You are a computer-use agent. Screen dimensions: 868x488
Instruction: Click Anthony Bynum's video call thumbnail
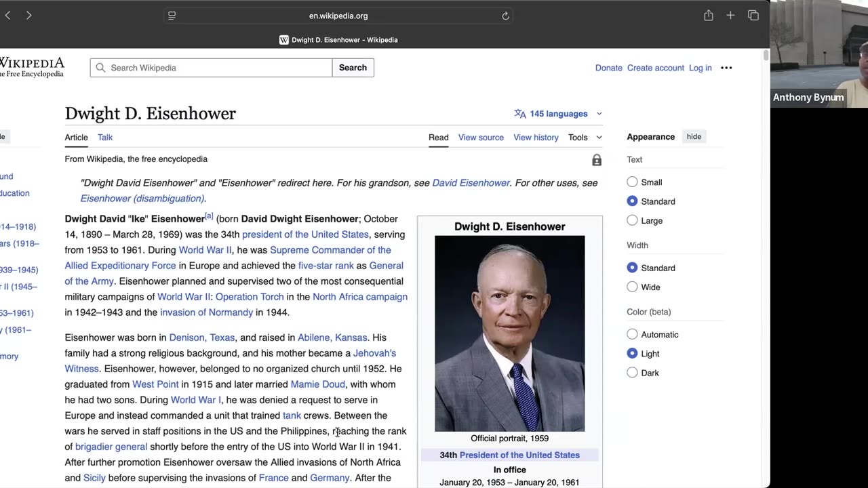[819, 54]
